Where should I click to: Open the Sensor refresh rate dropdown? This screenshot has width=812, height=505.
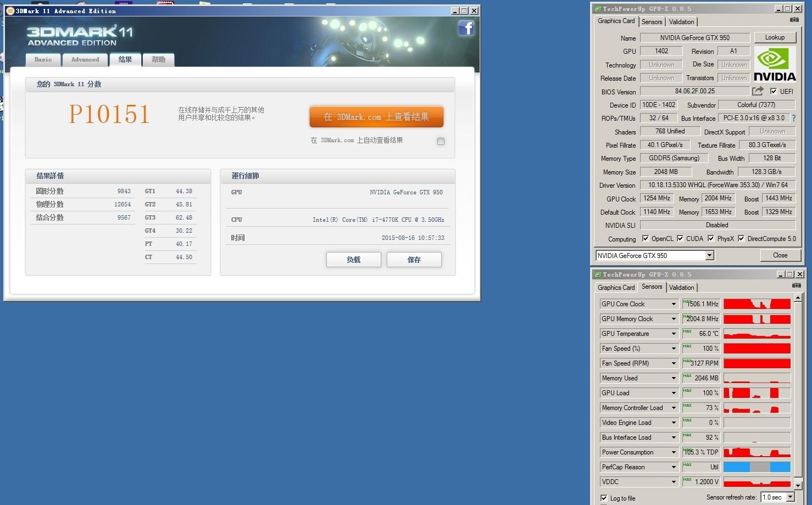(790, 497)
